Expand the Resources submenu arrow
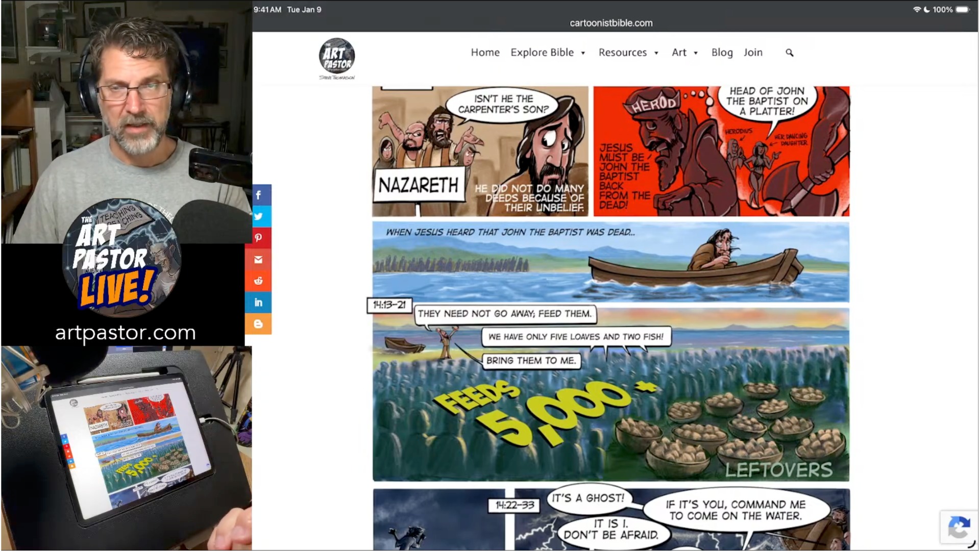 click(656, 53)
